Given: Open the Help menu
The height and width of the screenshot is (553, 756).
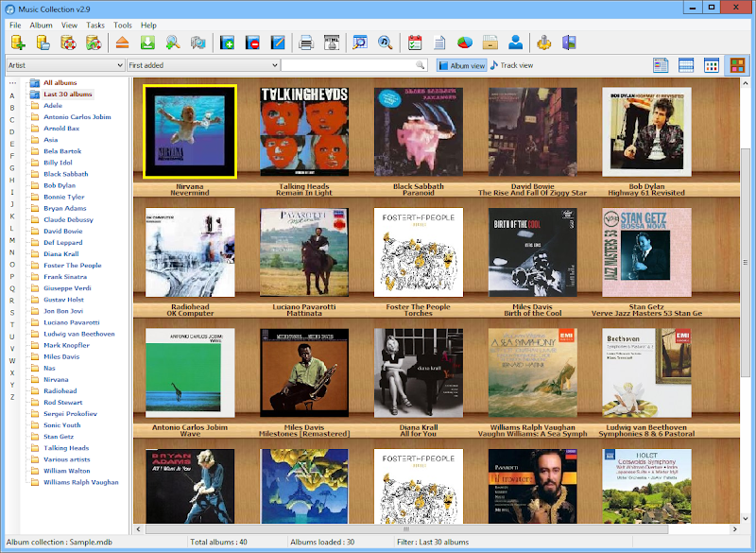Looking at the screenshot, I should coord(148,26).
